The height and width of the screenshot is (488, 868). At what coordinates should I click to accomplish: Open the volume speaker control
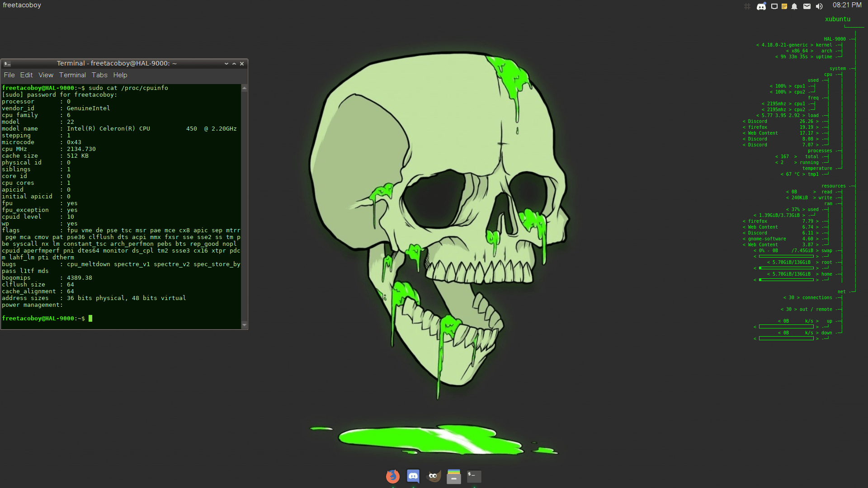(x=819, y=6)
